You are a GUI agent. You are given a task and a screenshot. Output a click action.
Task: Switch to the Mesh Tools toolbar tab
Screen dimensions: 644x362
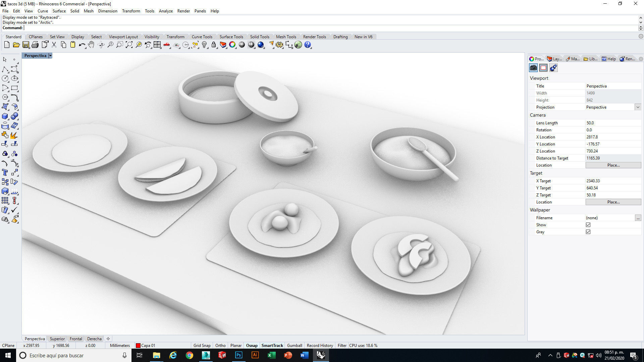point(286,37)
